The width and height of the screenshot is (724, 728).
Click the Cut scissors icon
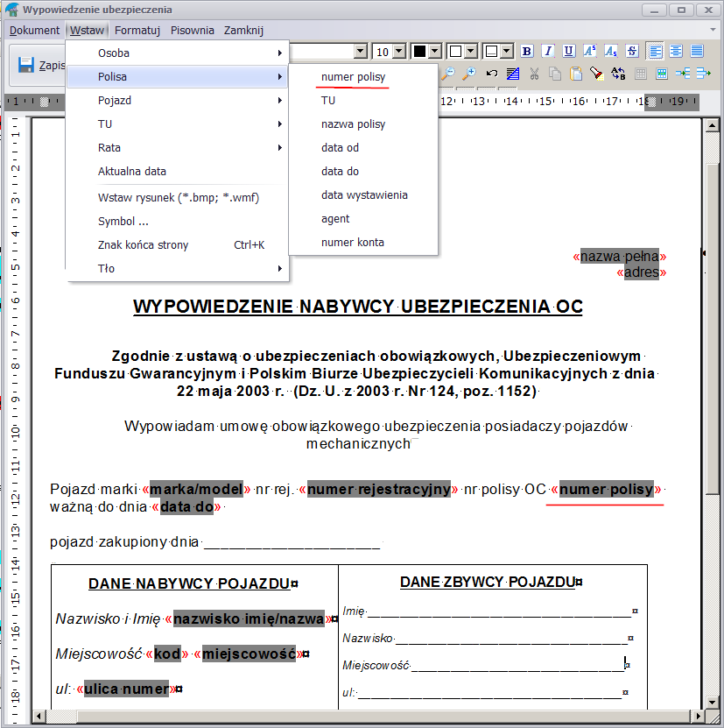click(x=534, y=74)
